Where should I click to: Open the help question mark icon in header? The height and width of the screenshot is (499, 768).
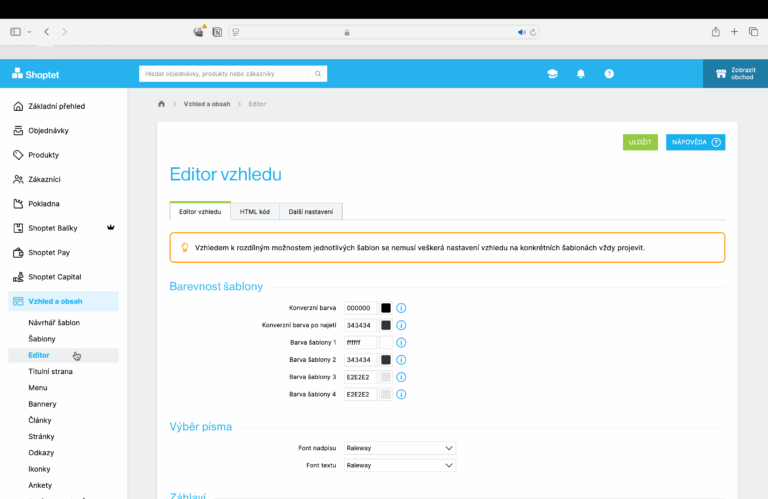point(609,73)
